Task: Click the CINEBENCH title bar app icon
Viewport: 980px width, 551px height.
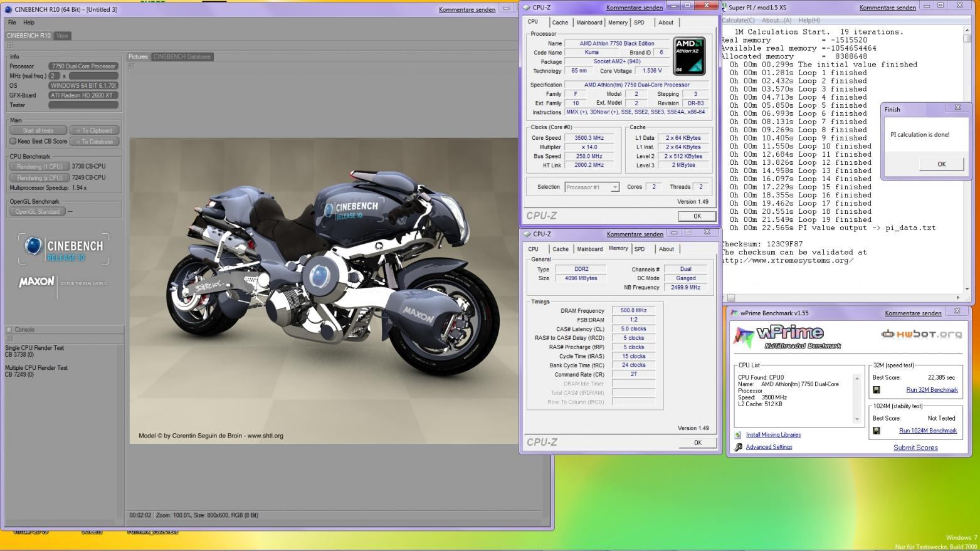Action: tap(8, 9)
